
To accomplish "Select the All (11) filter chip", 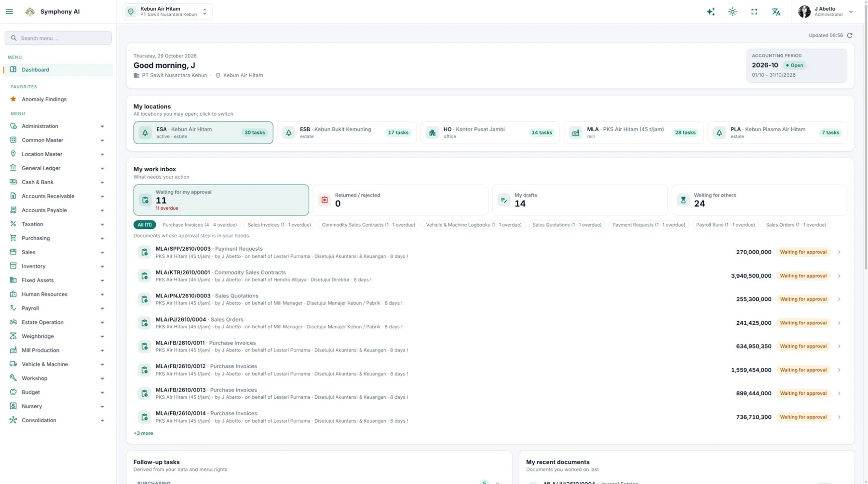I will click(x=145, y=225).
